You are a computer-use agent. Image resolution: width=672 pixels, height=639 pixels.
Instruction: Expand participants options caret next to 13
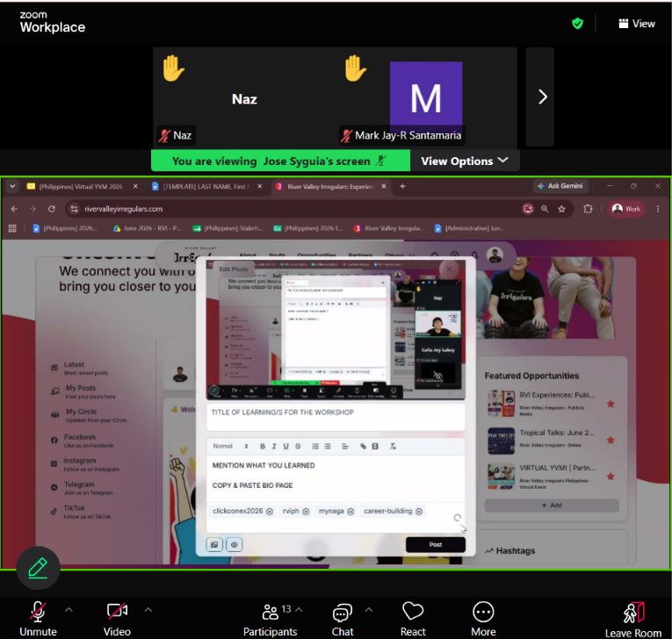[x=300, y=609]
